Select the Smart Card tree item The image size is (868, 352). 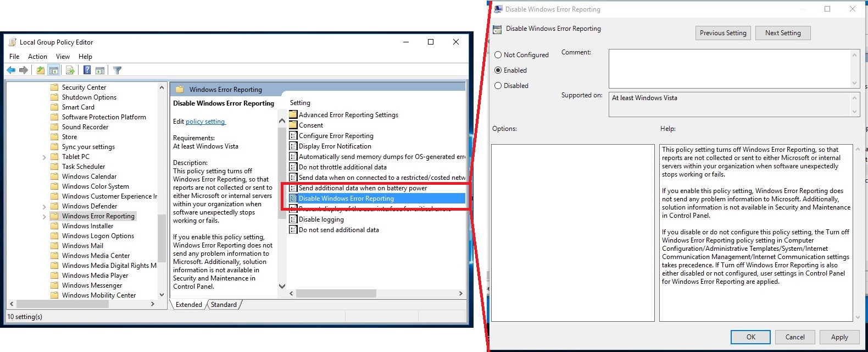click(78, 107)
